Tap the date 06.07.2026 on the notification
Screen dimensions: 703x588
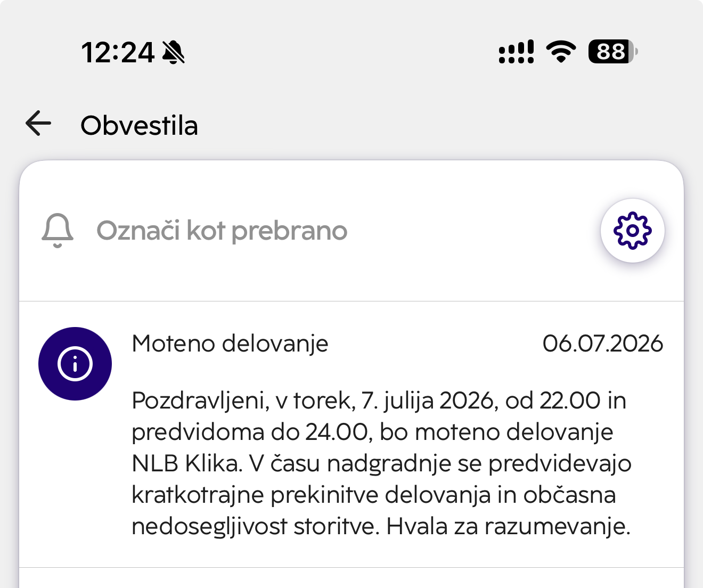pyautogui.click(x=602, y=344)
